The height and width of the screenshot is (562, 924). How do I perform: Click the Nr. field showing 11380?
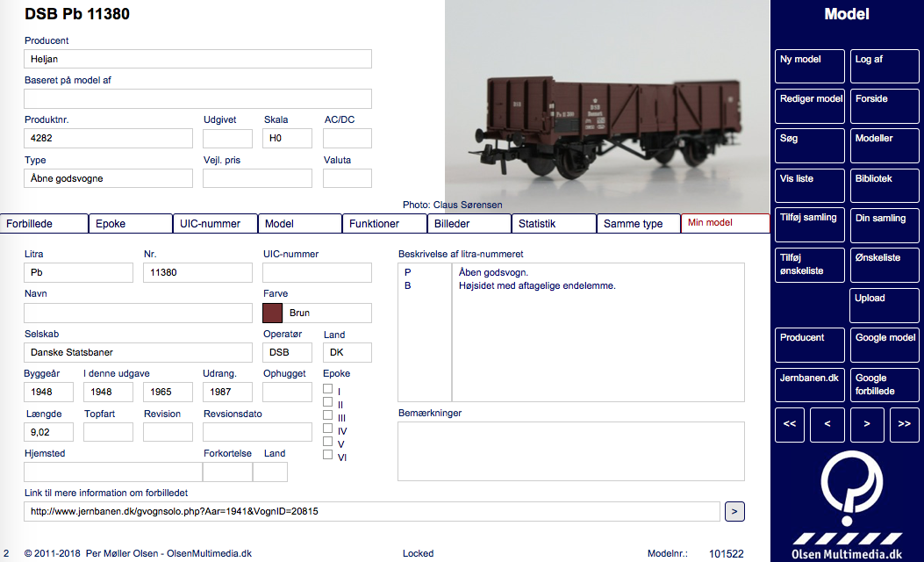click(x=198, y=272)
